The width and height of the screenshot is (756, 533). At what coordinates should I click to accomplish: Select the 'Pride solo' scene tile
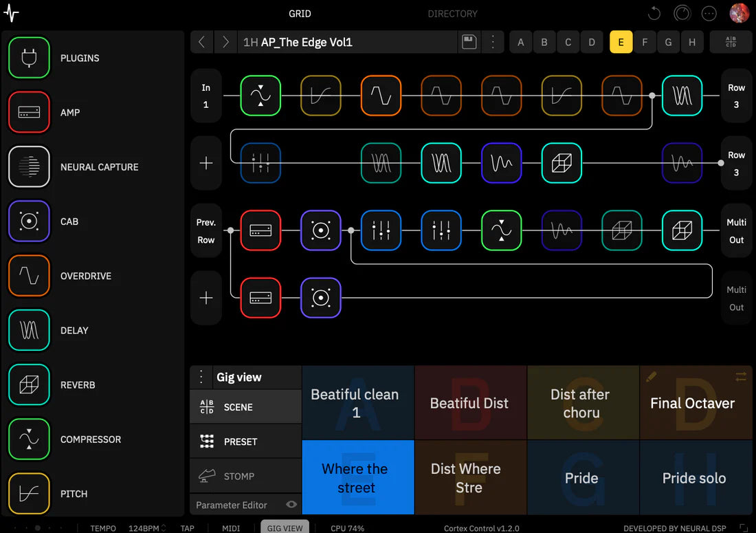[x=696, y=478]
